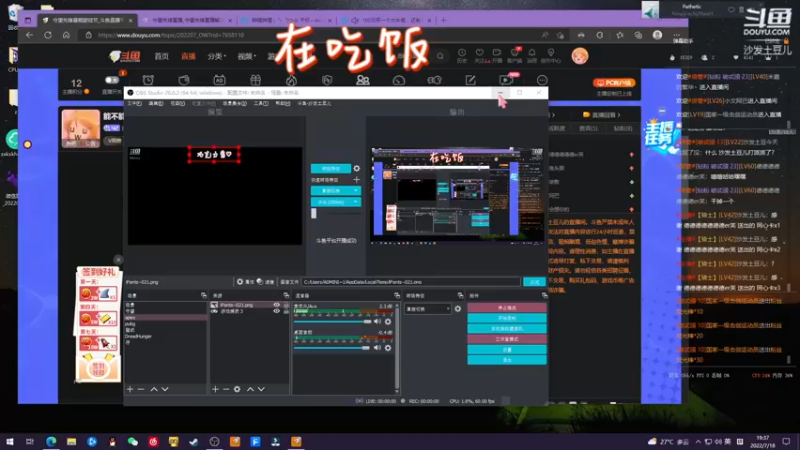The image size is (800, 450).
Task: Open scene transition properties gear
Action: coord(458,309)
